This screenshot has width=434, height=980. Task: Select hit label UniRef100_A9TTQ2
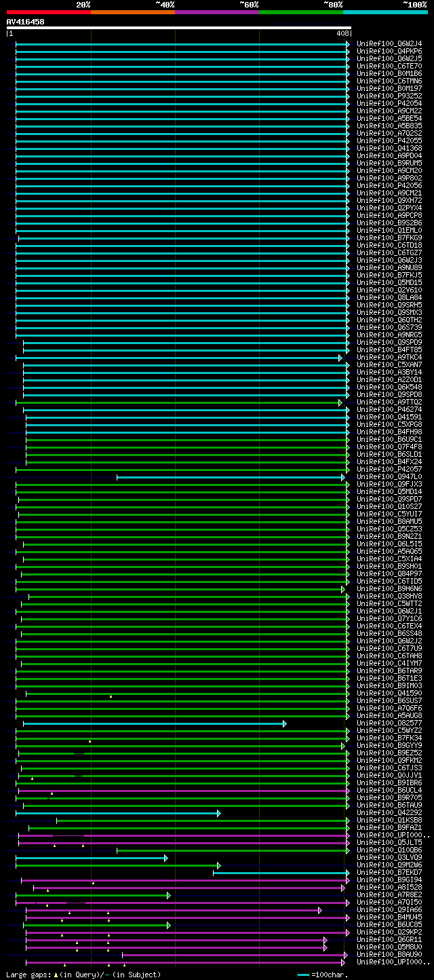pyautogui.click(x=389, y=402)
